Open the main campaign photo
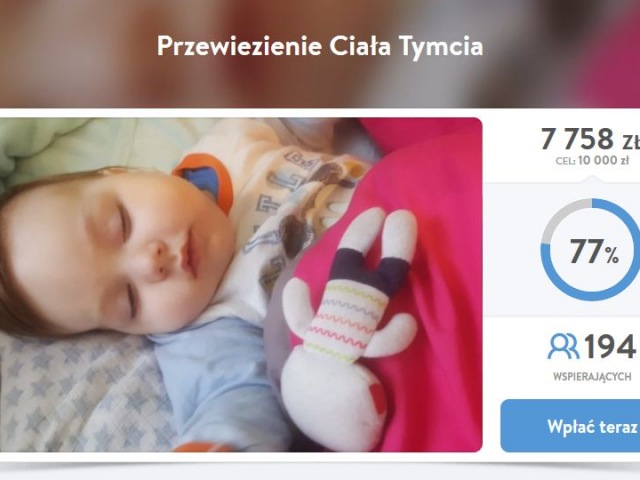This screenshot has width=640, height=480. coord(241,284)
